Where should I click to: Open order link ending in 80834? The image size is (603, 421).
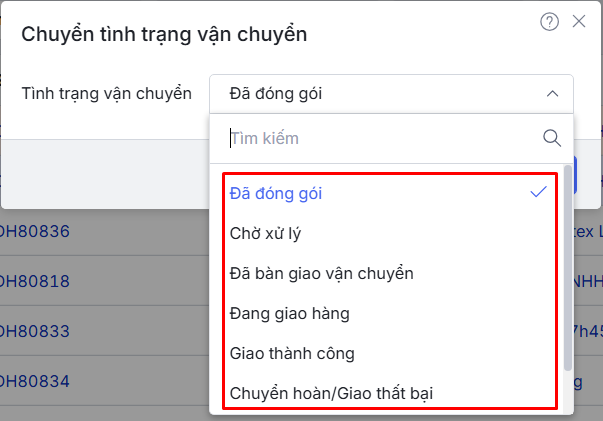coord(35,380)
